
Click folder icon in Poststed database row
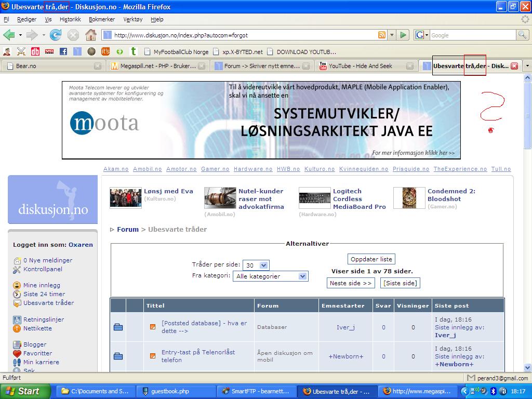(118, 327)
